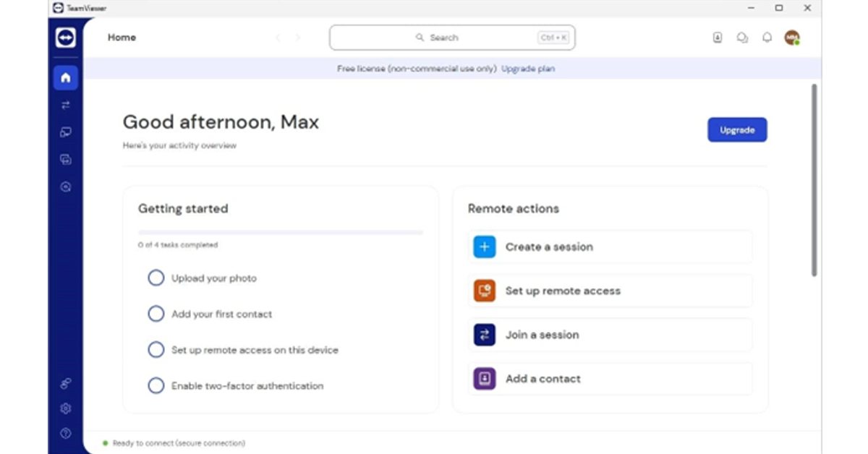Tick the Upload your photo circle
868x454 pixels.
156,278
